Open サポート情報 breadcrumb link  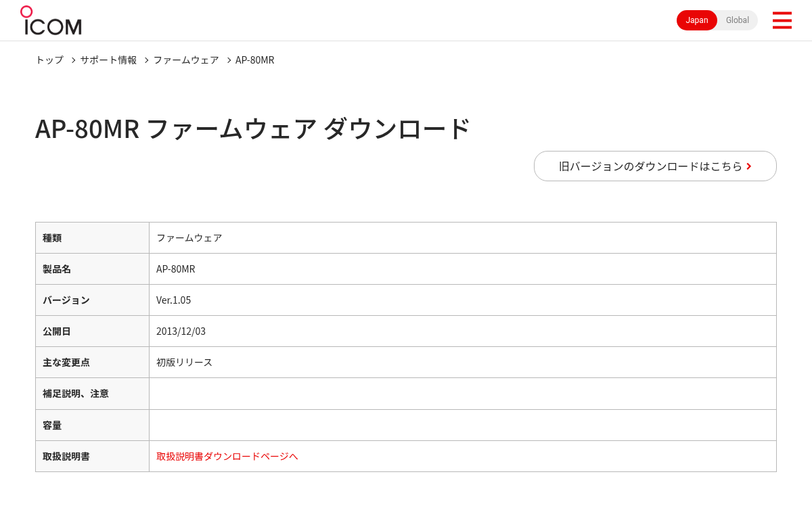click(108, 60)
